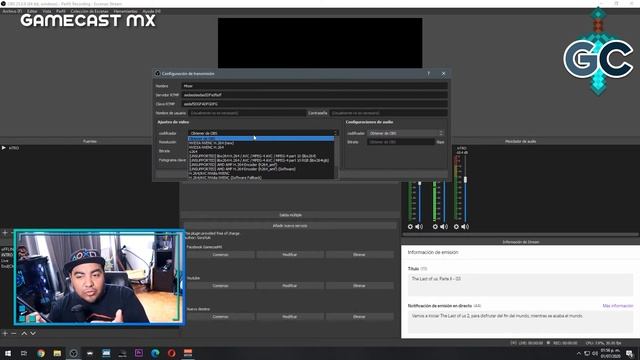Click Modificar under Youtube service
Viewport: 640px width, 360px height.
pyautogui.click(x=290, y=286)
